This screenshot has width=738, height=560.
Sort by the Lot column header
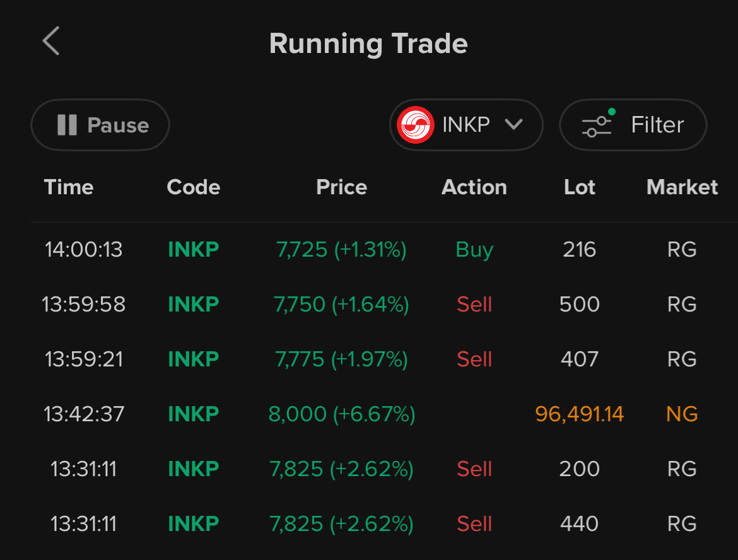click(579, 187)
